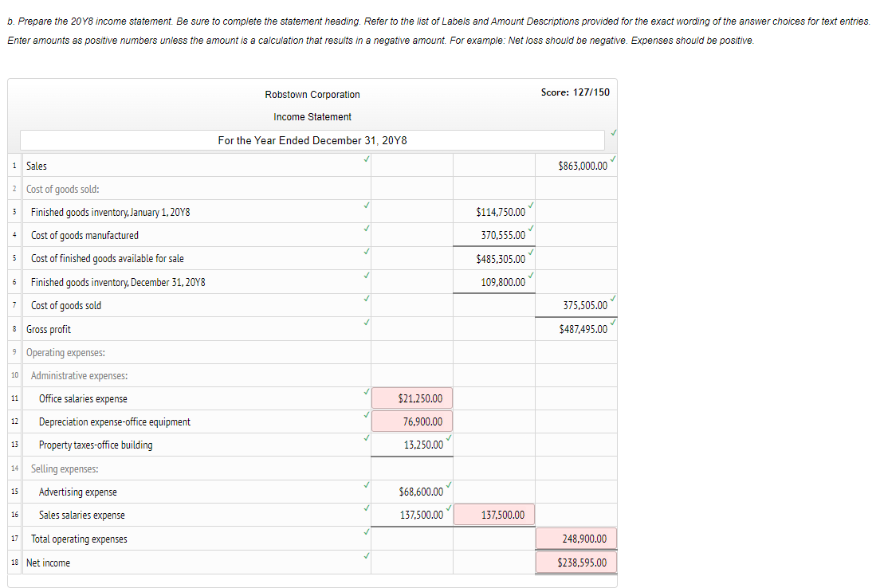The width and height of the screenshot is (880, 588).
Task: Select the Property taxes-office building label
Action: coord(96,445)
